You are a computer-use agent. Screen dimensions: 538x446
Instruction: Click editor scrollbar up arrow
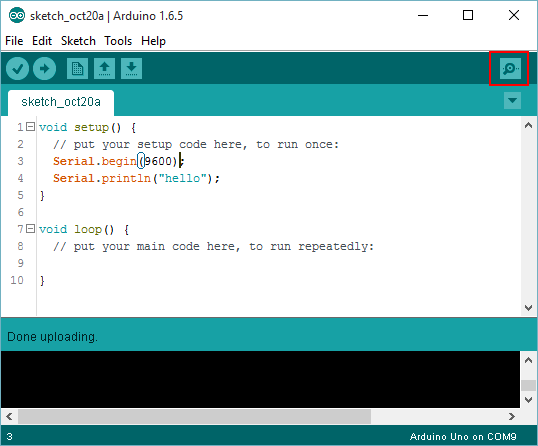pos(528,126)
